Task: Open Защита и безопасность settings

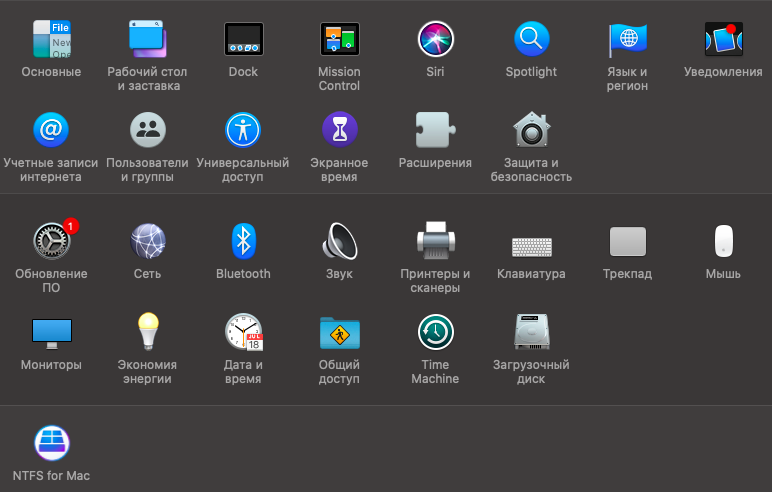Action: 532,130
